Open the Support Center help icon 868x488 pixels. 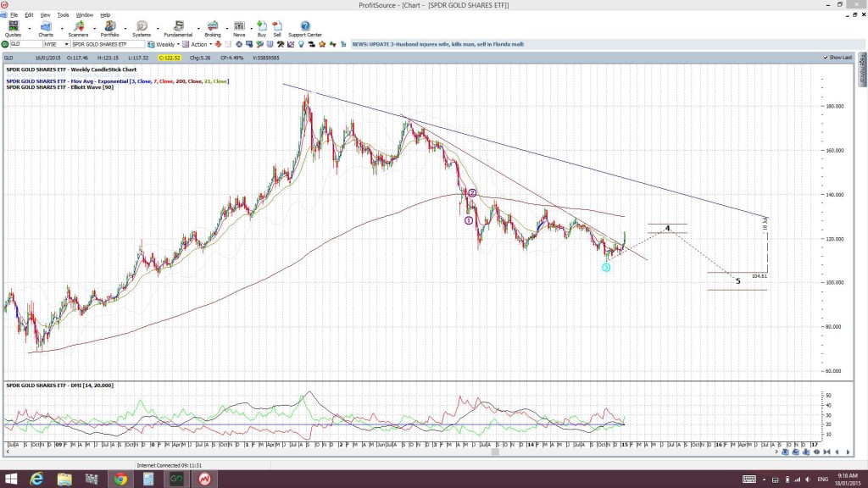point(305,29)
